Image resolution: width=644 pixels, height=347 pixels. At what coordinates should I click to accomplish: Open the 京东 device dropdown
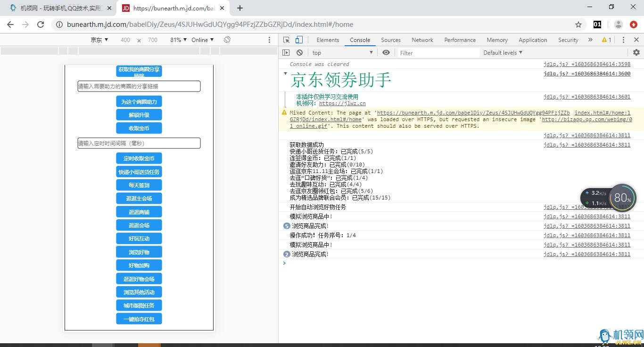coord(99,40)
